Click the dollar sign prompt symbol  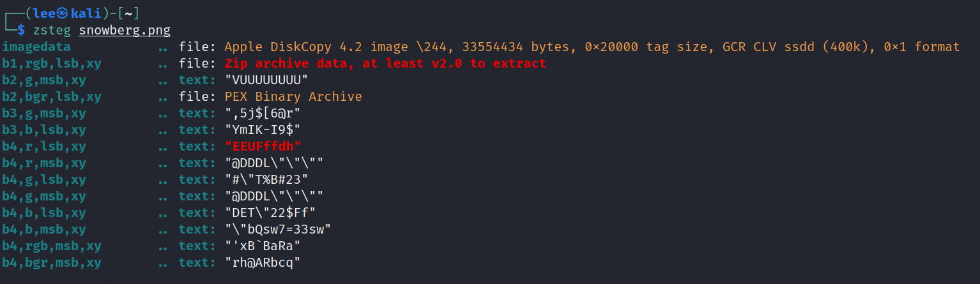[21, 30]
